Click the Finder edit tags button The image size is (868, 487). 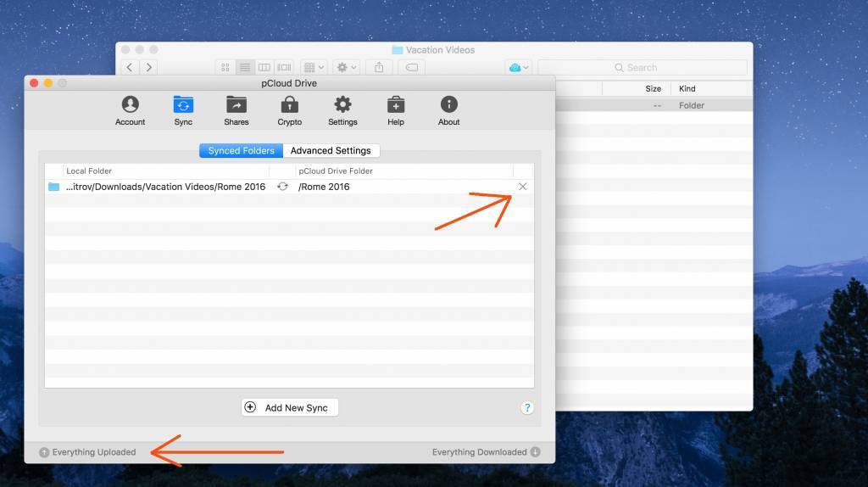[x=412, y=68]
